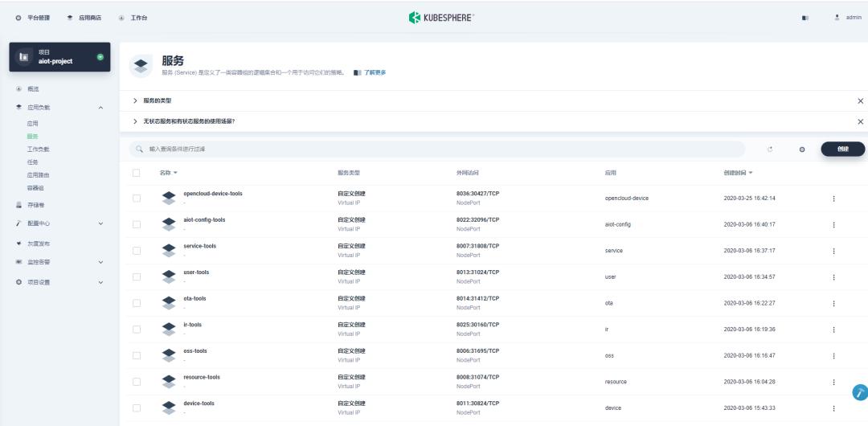The height and width of the screenshot is (426, 868).
Task: Click the filter search input field
Action: point(437,149)
